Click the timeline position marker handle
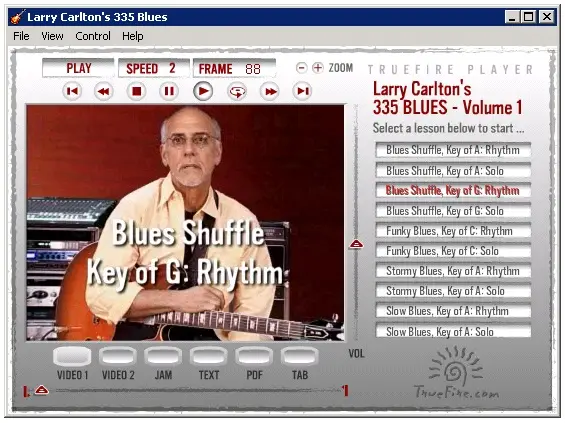 pos(42,390)
